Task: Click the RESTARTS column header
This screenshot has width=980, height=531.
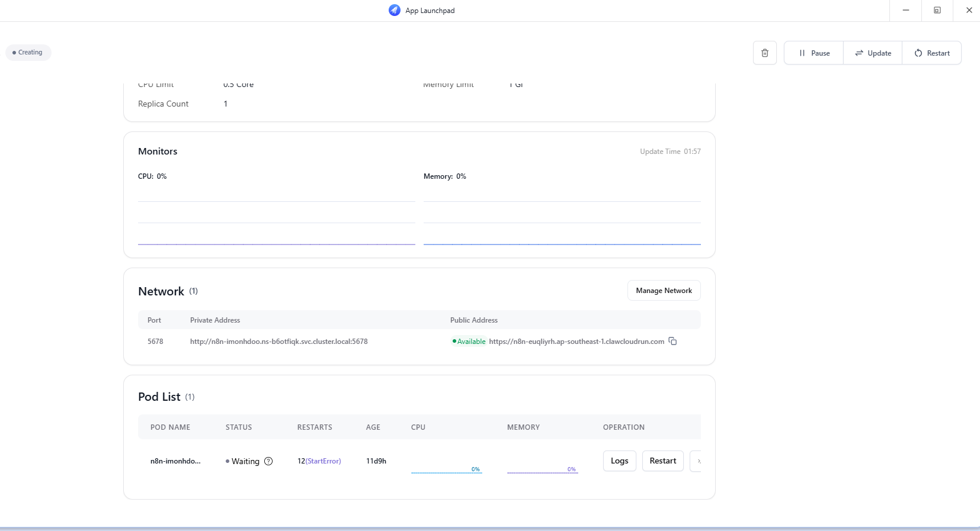Action: pyautogui.click(x=315, y=427)
